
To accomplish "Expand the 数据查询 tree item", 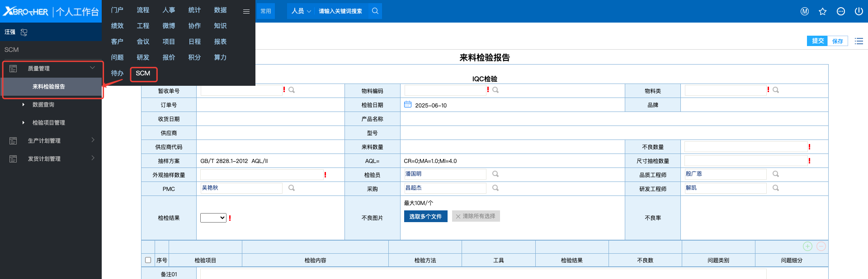I will (x=24, y=105).
